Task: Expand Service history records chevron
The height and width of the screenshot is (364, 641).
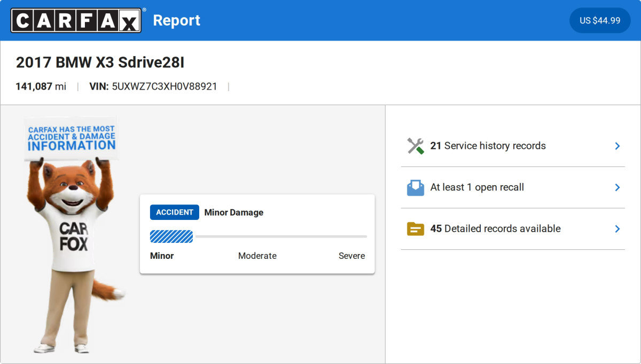Action: click(617, 146)
